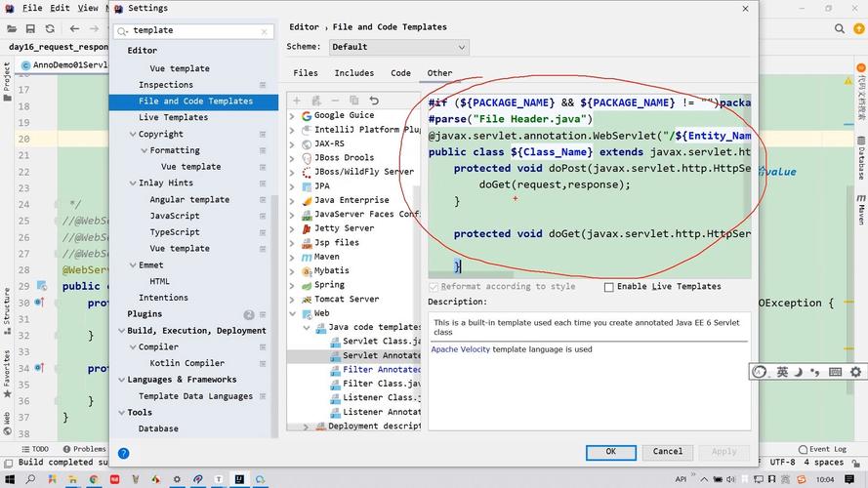This screenshot has height=488, width=868.
Task: Open IntelliJ IDEA from the taskbar
Action: tap(239, 479)
